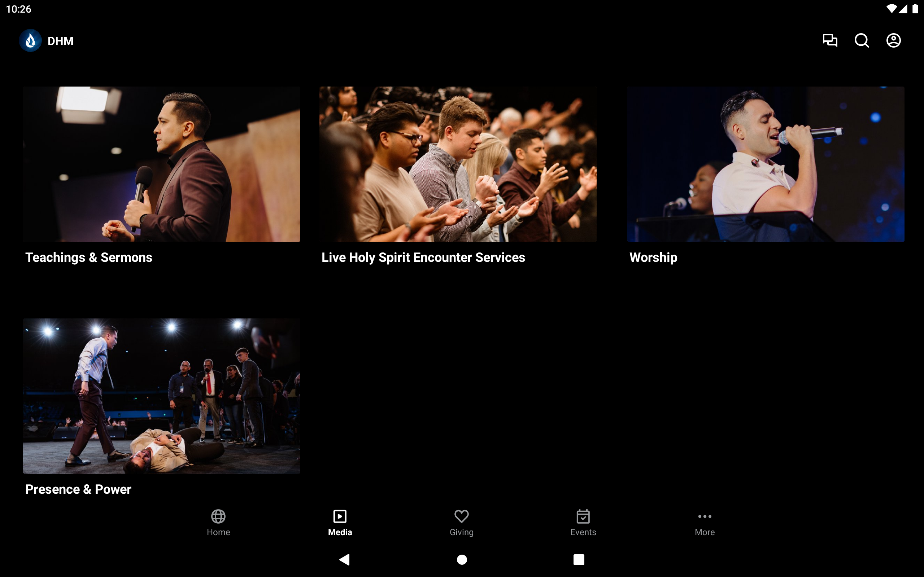Screen dimensions: 924x577
Task: Open the More three-dots icon
Action: [705, 516]
